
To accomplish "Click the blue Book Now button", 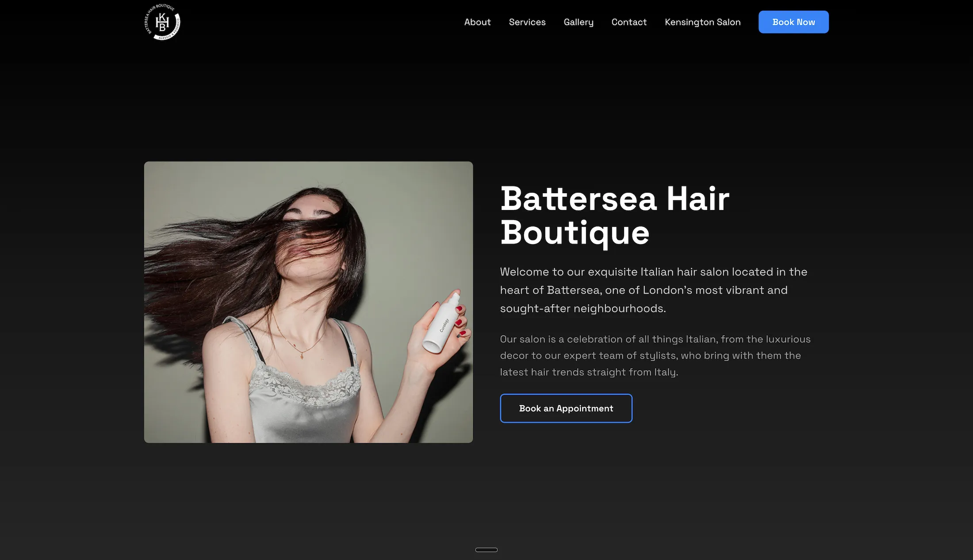I will pos(793,22).
